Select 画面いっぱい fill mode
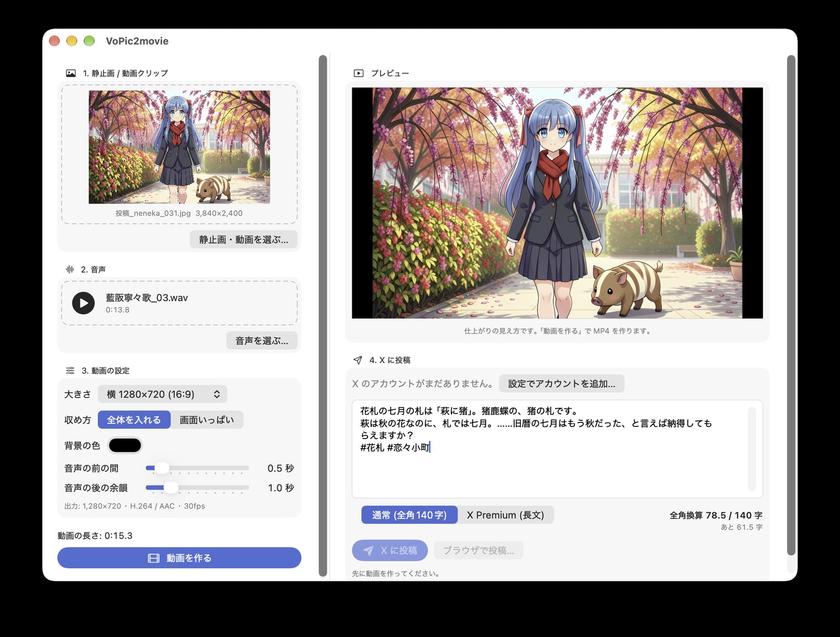The height and width of the screenshot is (637, 840). pyautogui.click(x=207, y=420)
